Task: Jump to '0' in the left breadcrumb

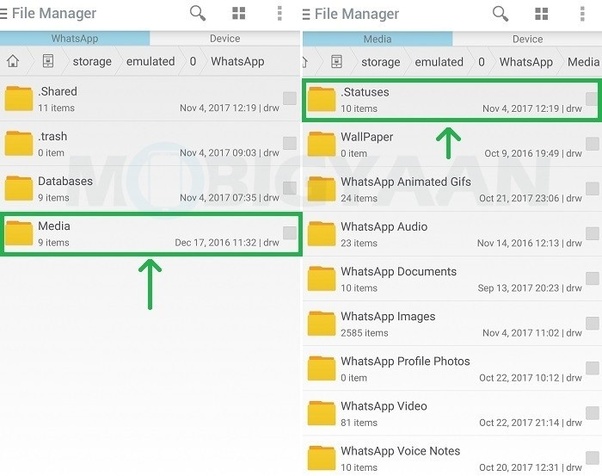Action: coord(193,61)
